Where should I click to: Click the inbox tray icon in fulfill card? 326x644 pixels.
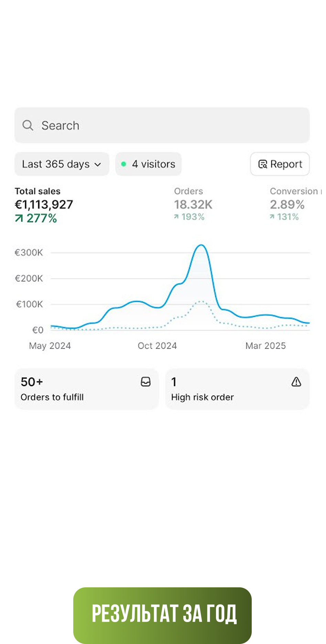click(146, 382)
